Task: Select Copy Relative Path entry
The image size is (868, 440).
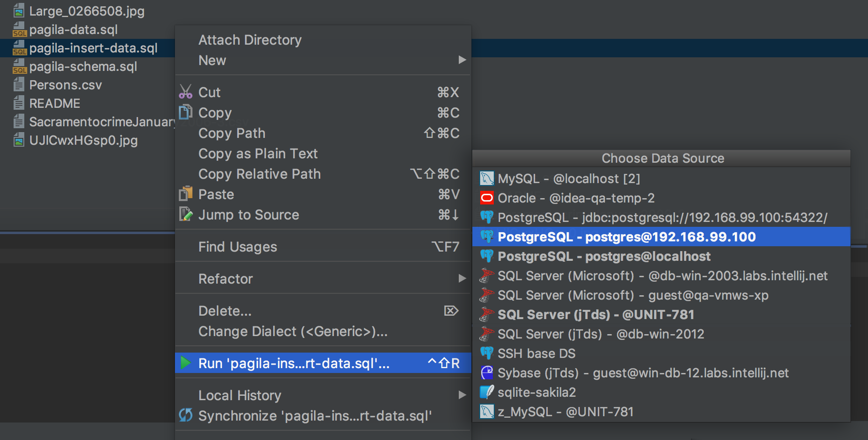Action: tap(323, 174)
